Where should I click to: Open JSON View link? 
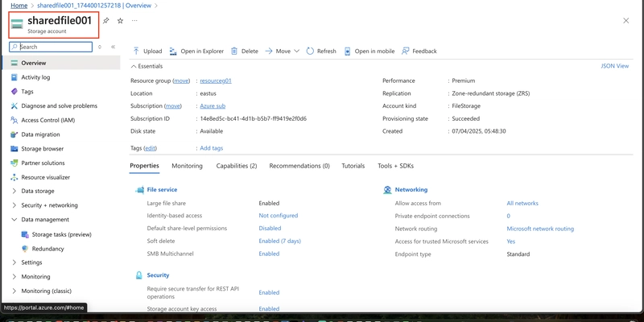(614, 66)
